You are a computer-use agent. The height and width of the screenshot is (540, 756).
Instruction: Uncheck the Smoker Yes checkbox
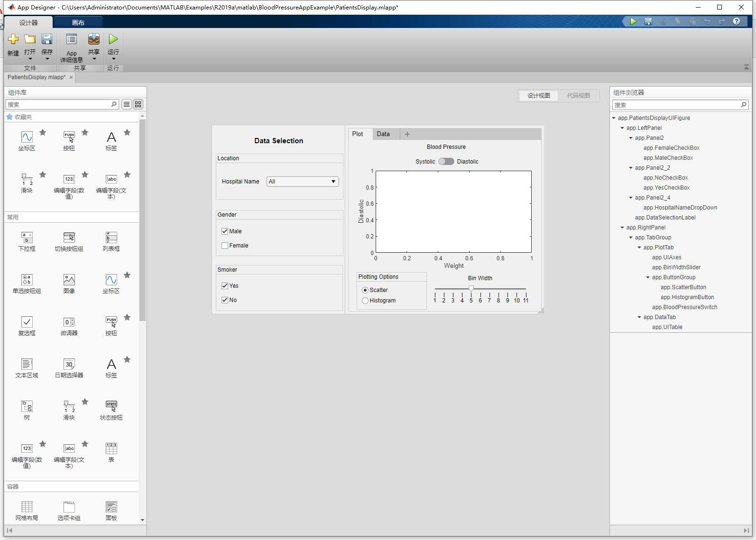(225, 286)
